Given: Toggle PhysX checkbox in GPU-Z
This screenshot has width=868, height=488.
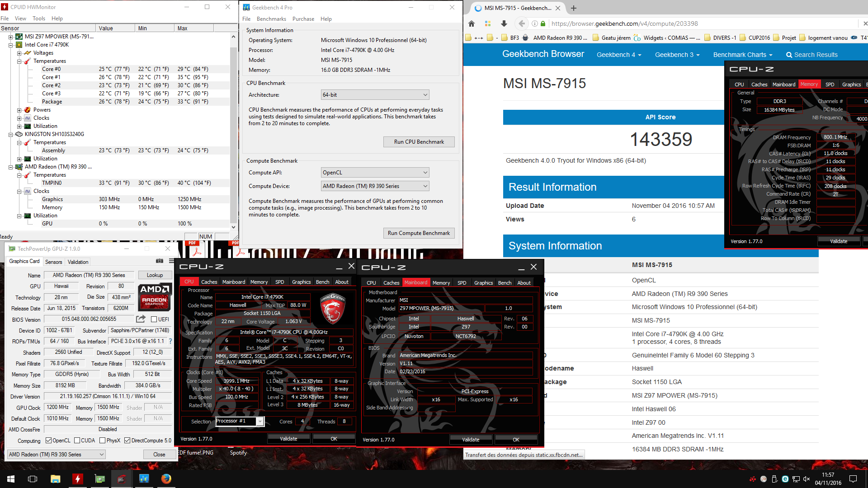Looking at the screenshot, I should 102,441.
